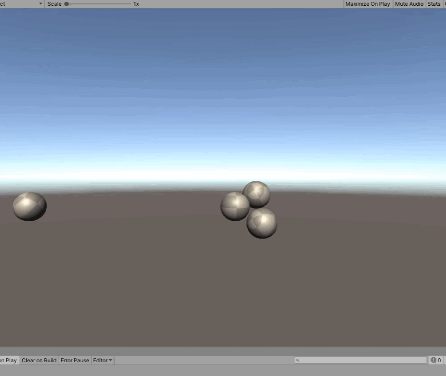This screenshot has width=446, height=376.
Task: Click the Scale label text
Action: 54,4
